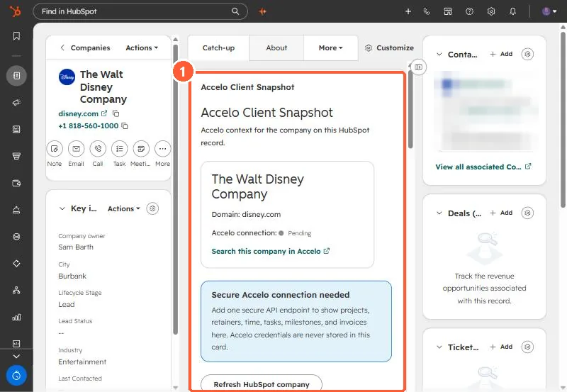Focus the Find in HubSpot search field
Image resolution: width=567 pixels, height=392 pixels.
[140, 11]
